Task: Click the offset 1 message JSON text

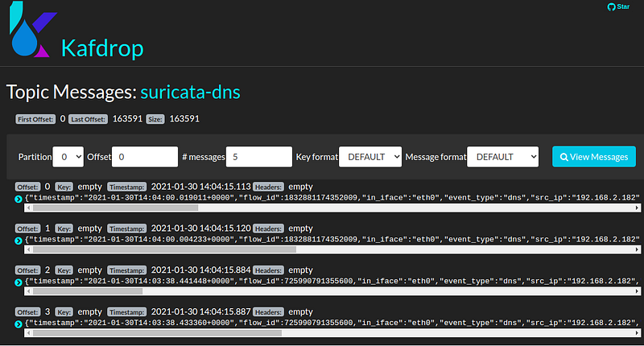Action: pos(332,239)
